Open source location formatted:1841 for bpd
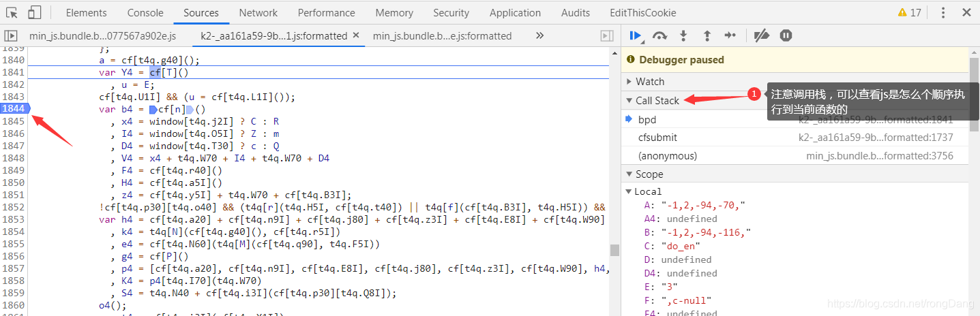This screenshot has height=316, width=980. [x=876, y=119]
